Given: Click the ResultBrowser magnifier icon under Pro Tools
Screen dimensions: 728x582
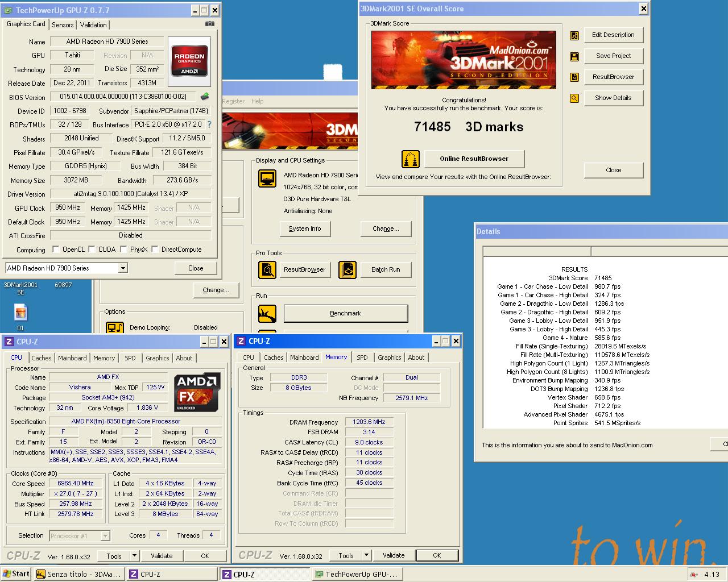Looking at the screenshot, I should pos(267,270).
